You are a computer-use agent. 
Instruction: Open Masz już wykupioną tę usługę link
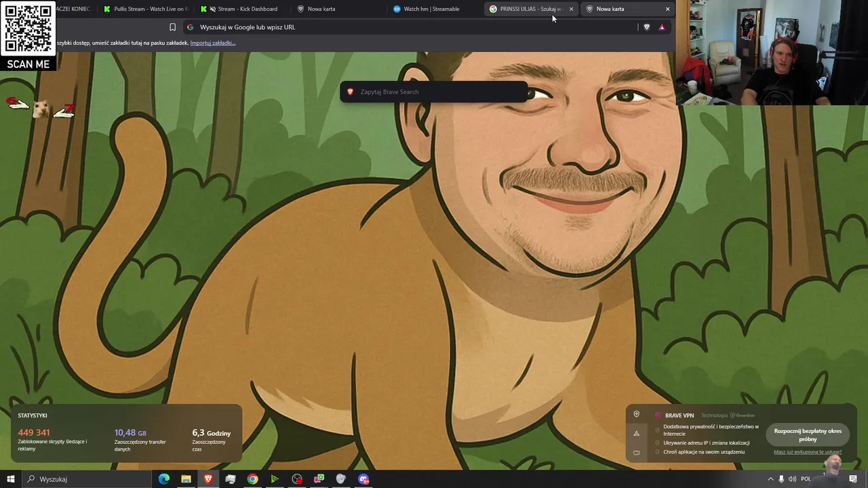[808, 452]
